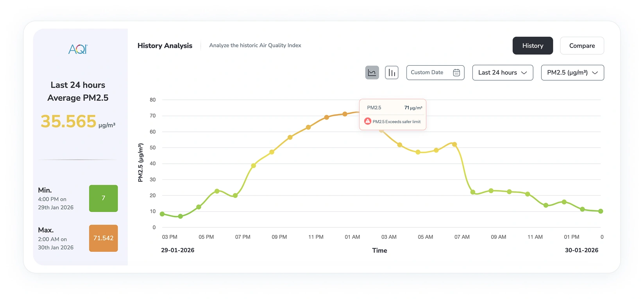This screenshot has width=644, height=299.
Task: Click the data point above 07 PM
Action: click(x=235, y=195)
